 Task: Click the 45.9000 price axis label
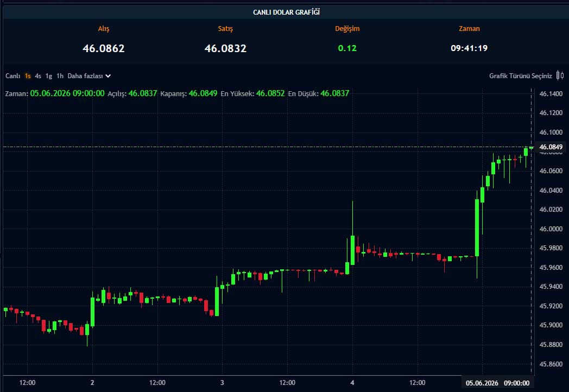coord(551,325)
